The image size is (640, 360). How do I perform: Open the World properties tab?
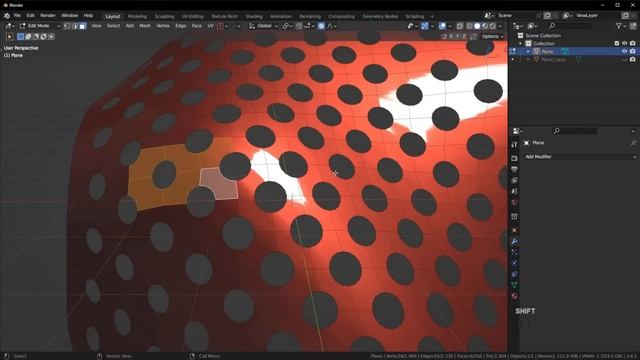[x=514, y=202]
